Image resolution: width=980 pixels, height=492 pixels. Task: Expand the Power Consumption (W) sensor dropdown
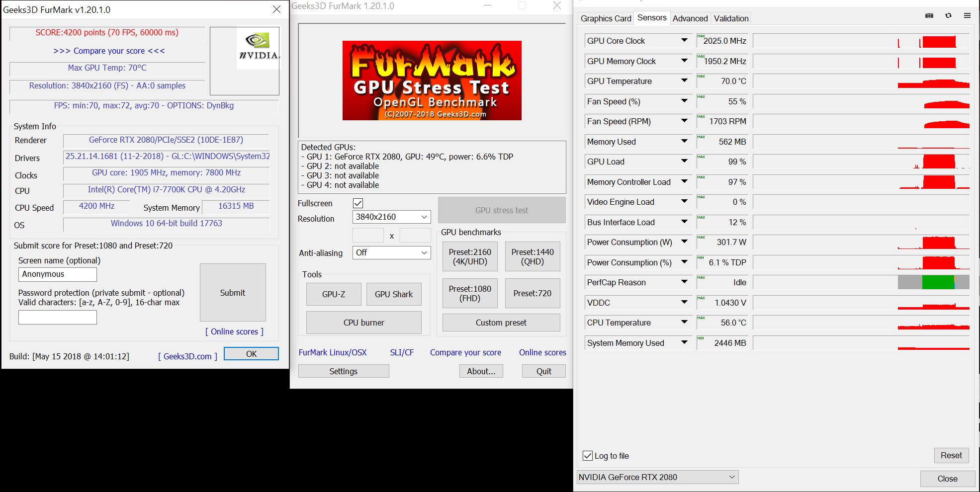(684, 242)
